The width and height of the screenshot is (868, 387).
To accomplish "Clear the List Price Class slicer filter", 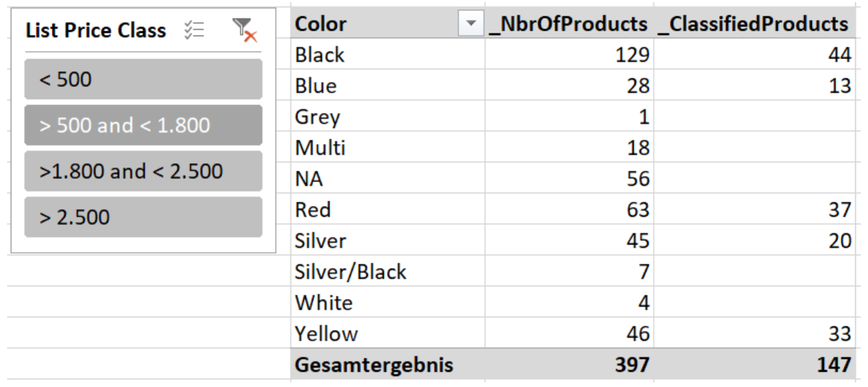I will tap(244, 30).
